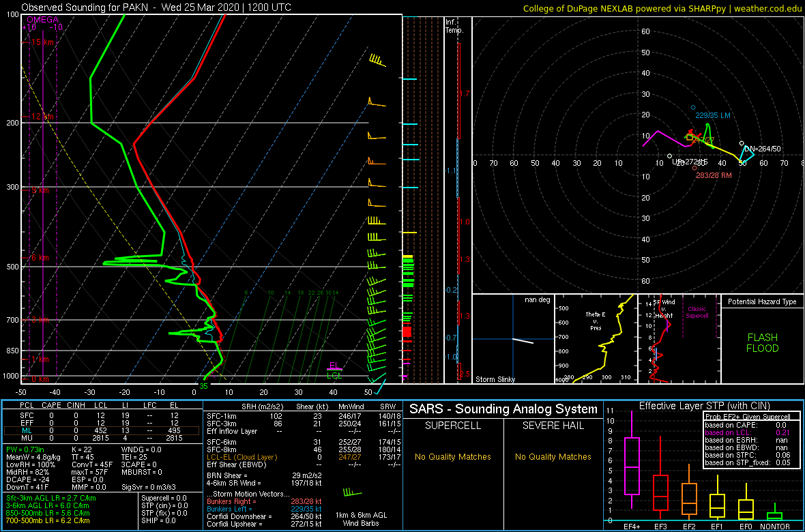Select the red EF3 box plot

[x=661, y=492]
